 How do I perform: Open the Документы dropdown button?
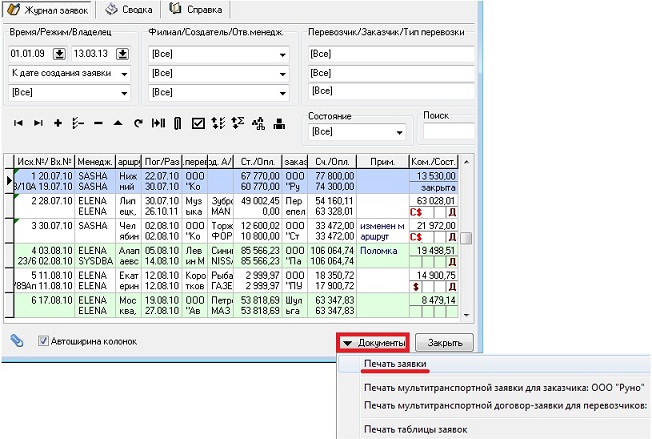pos(373,343)
